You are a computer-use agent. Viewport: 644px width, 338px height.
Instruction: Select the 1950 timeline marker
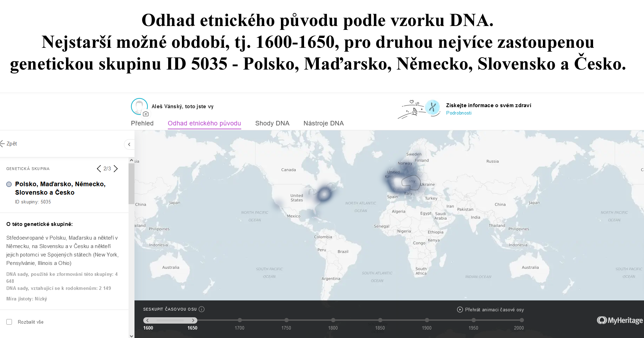point(474,320)
